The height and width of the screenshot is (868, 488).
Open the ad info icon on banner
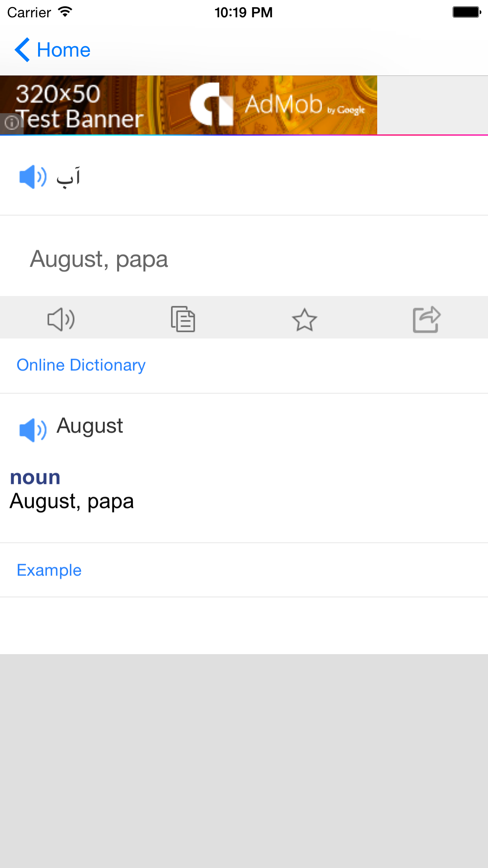point(11,123)
